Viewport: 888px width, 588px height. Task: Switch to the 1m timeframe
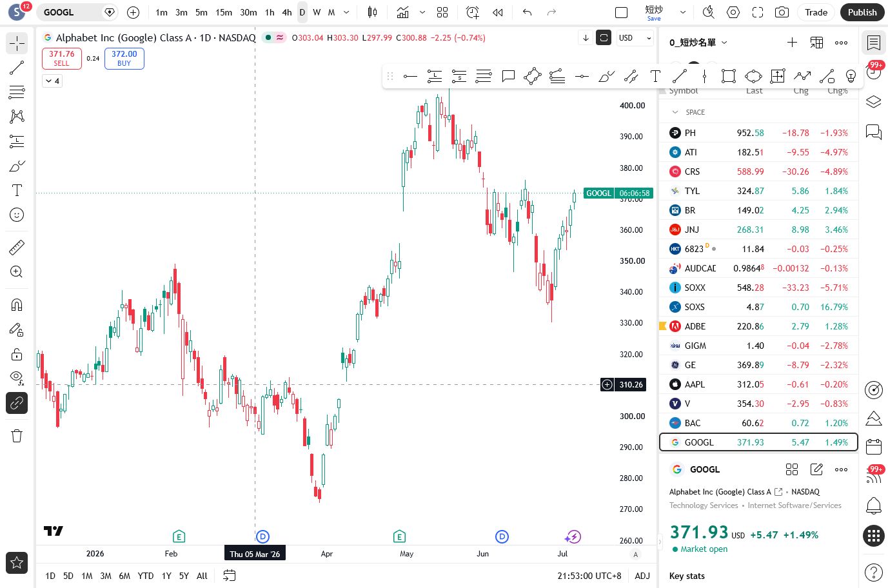[x=161, y=12]
